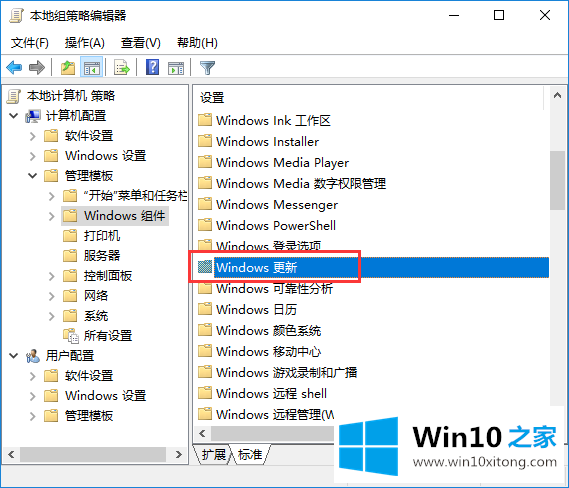Select Windows 远程管理 list item

click(x=275, y=414)
